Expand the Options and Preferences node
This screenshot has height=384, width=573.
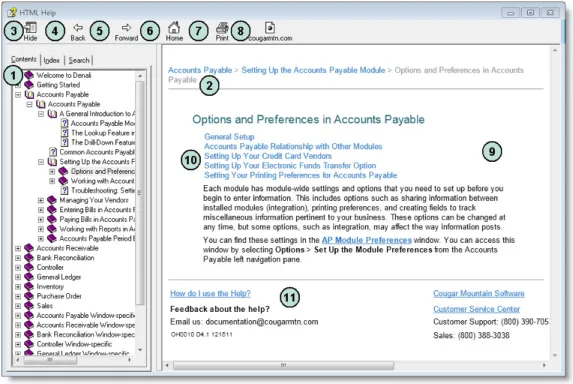pos(52,171)
